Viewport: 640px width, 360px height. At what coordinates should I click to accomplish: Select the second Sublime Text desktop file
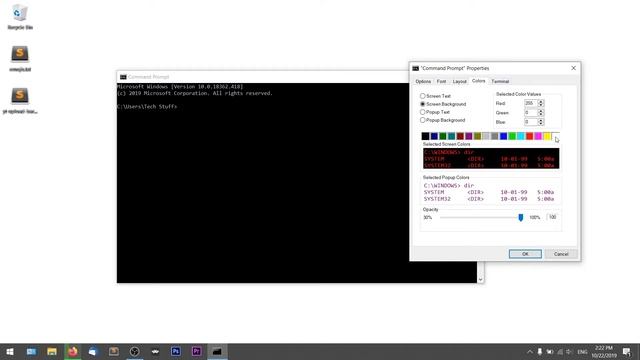(x=20, y=59)
